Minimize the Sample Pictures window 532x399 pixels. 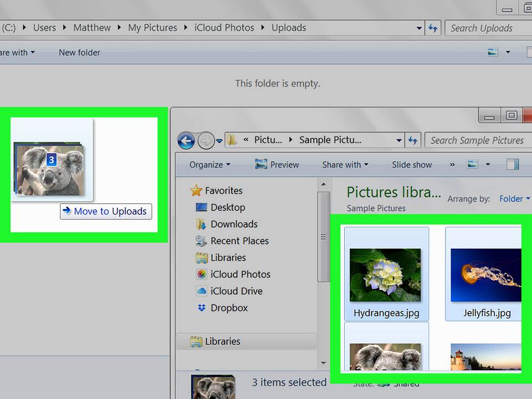pyautogui.click(x=489, y=116)
